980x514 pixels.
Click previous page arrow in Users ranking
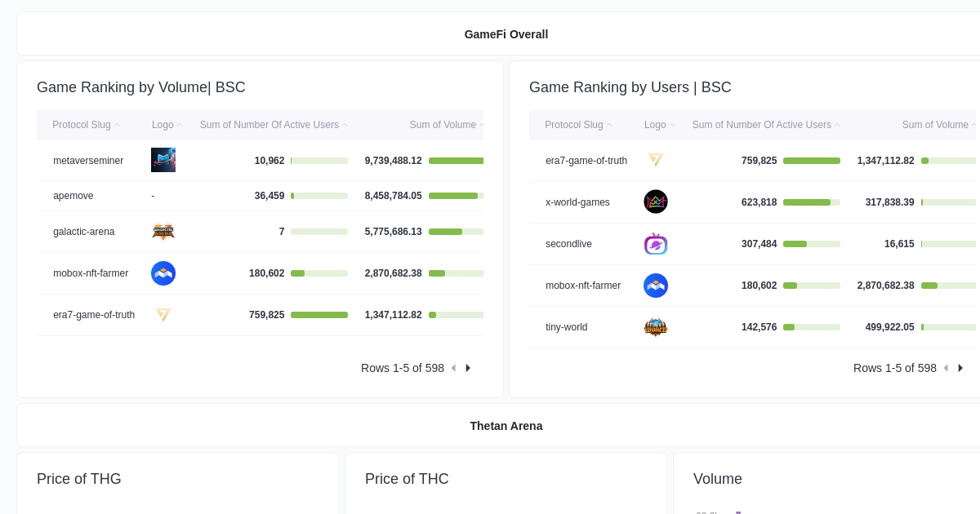[x=946, y=368]
